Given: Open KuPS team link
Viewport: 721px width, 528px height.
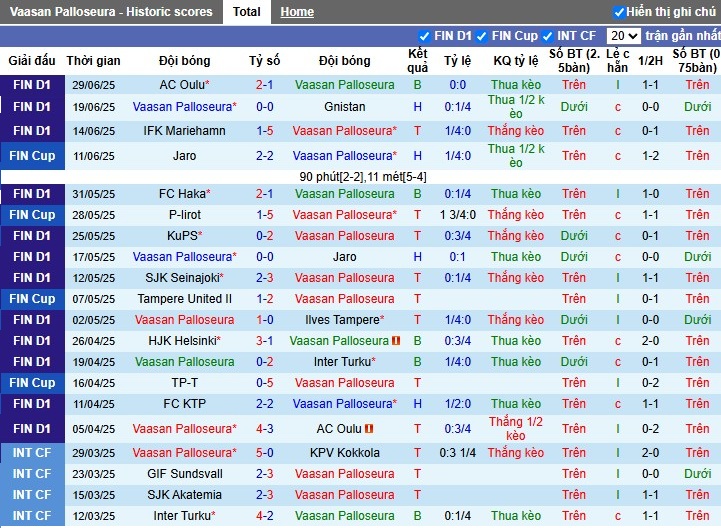Looking at the screenshot, I should [184, 236].
